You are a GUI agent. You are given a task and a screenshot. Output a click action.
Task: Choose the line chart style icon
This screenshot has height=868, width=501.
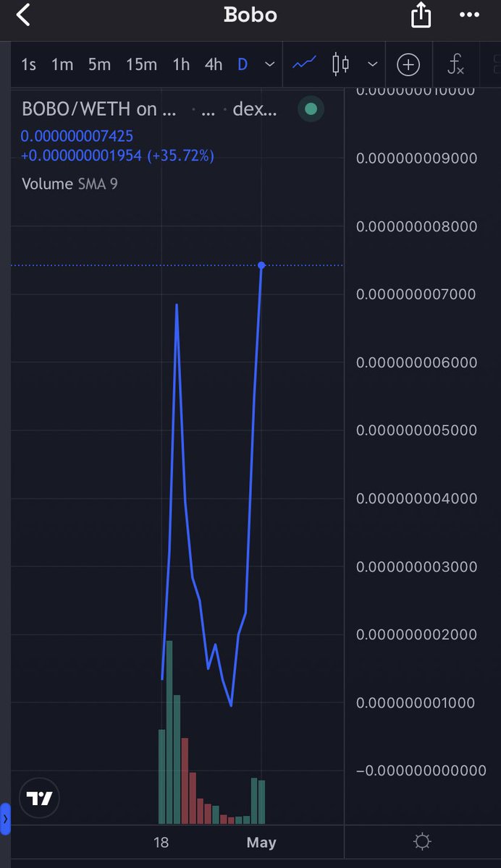[304, 64]
